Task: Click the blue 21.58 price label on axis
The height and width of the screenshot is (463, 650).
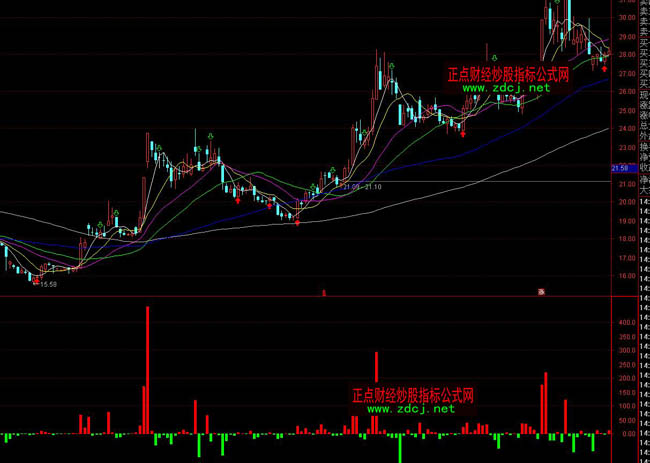Action: click(624, 168)
